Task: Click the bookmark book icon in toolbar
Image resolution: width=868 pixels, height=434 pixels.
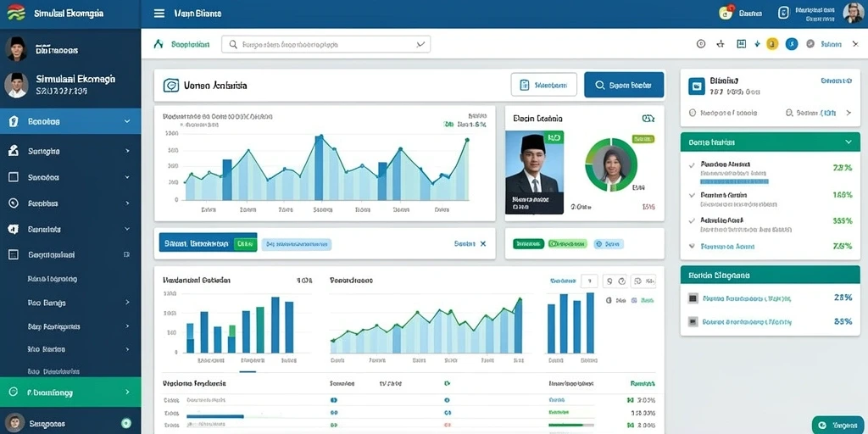Action: tap(741, 44)
